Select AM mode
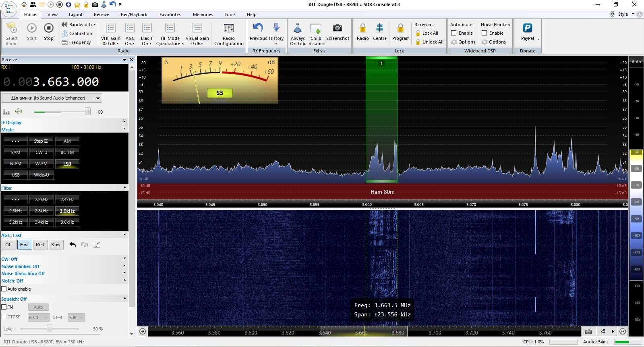The image size is (644, 347). (x=67, y=141)
